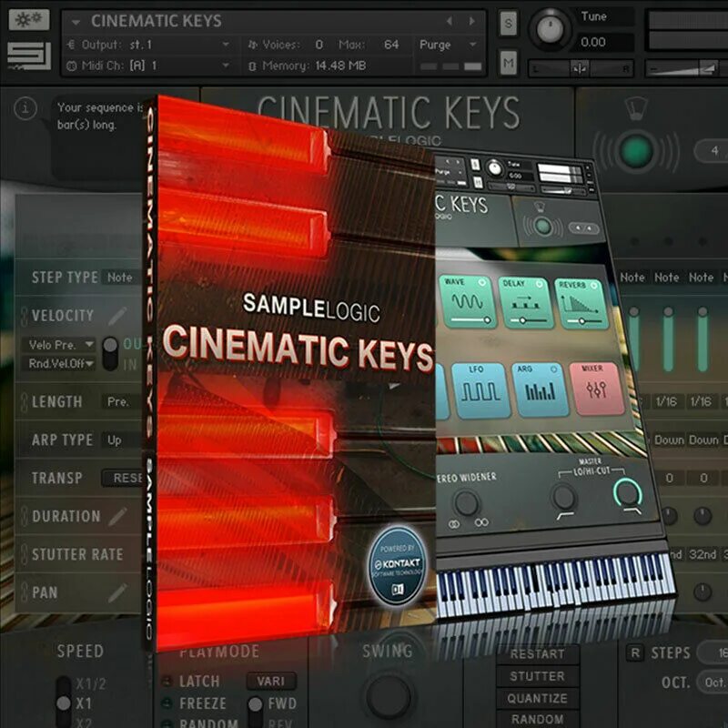The width and height of the screenshot is (728, 728).
Task: Click the RESET button in the Transp row
Action: (123, 478)
